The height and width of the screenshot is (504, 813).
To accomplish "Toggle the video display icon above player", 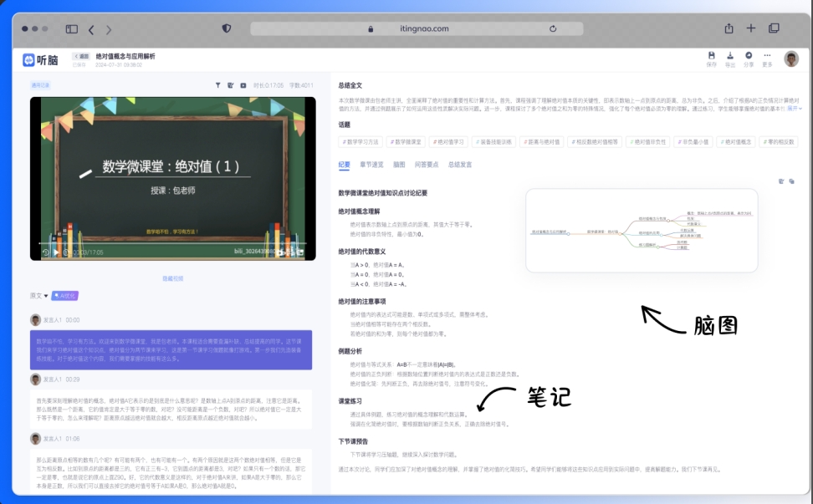I will pos(243,85).
